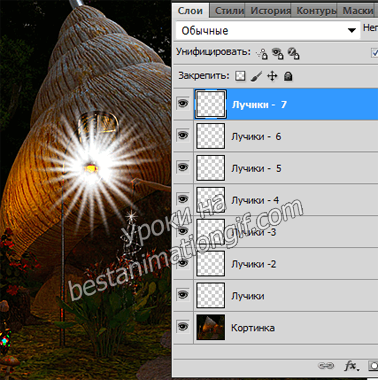Select Лучики -2 layer thumbnail
The width and height of the screenshot is (378, 380).
click(211, 263)
